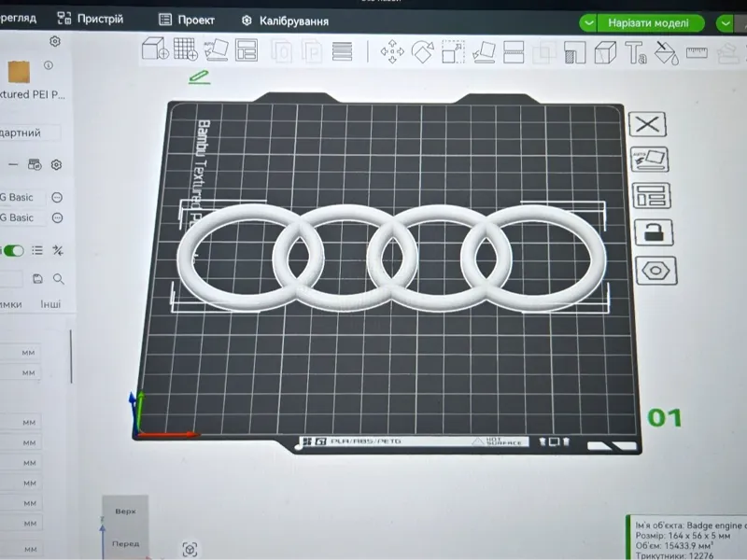Open the more options for lower G Basic filament

(57, 218)
